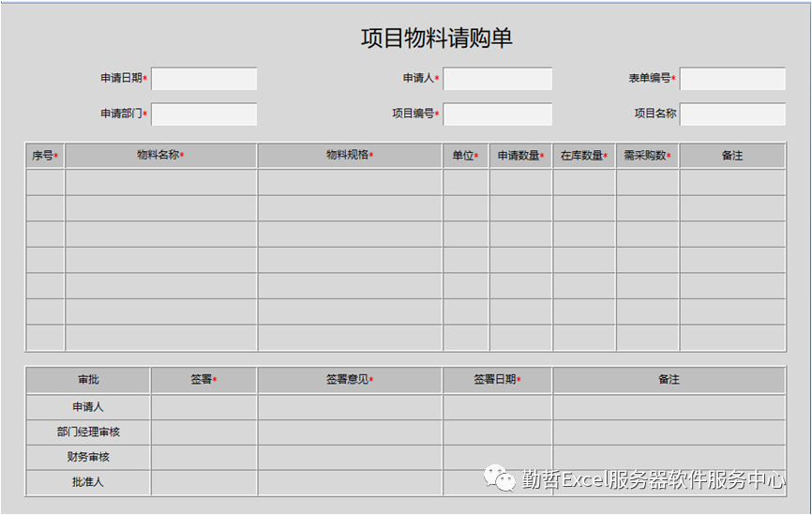Click 签署意见 cell in 批准人 row
Image resolution: width=812 pixels, height=515 pixels.
pos(350,482)
